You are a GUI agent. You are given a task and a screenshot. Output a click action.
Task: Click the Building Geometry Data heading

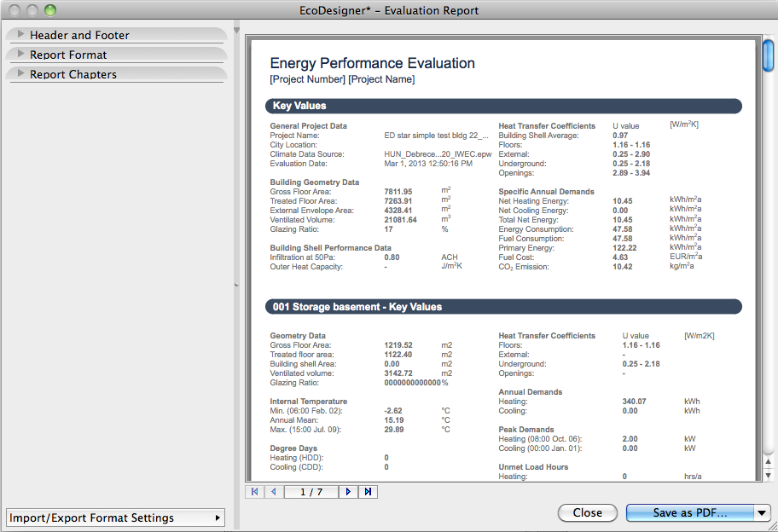pos(315,182)
